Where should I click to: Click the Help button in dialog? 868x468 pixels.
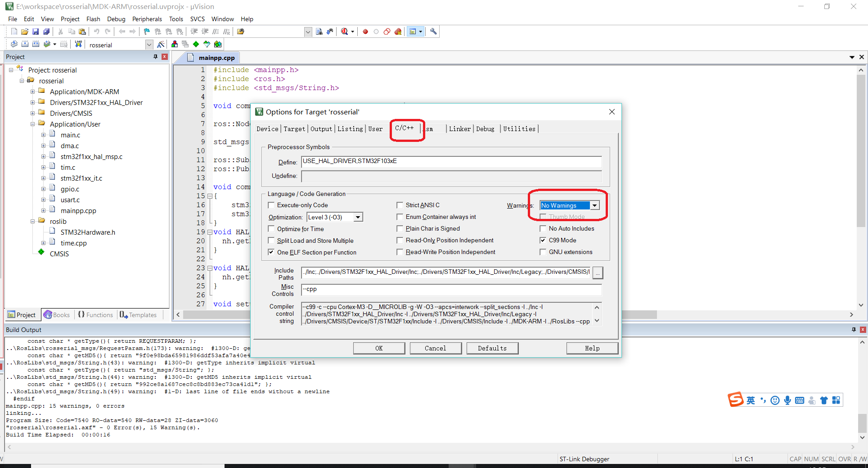[592, 348]
